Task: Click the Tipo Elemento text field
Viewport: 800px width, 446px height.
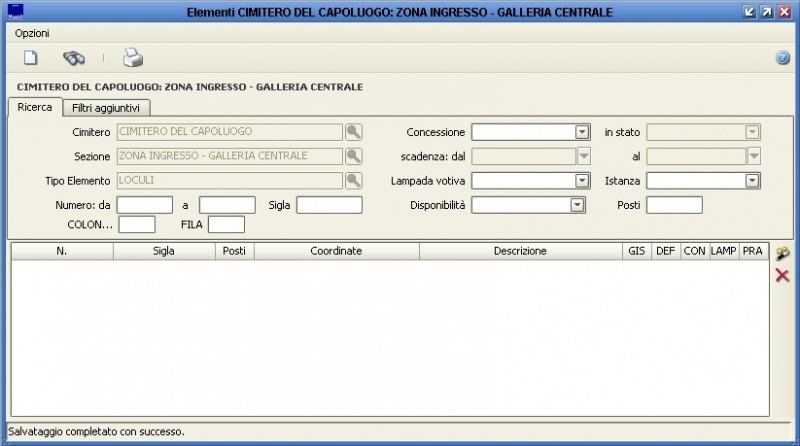Action: (x=230, y=180)
